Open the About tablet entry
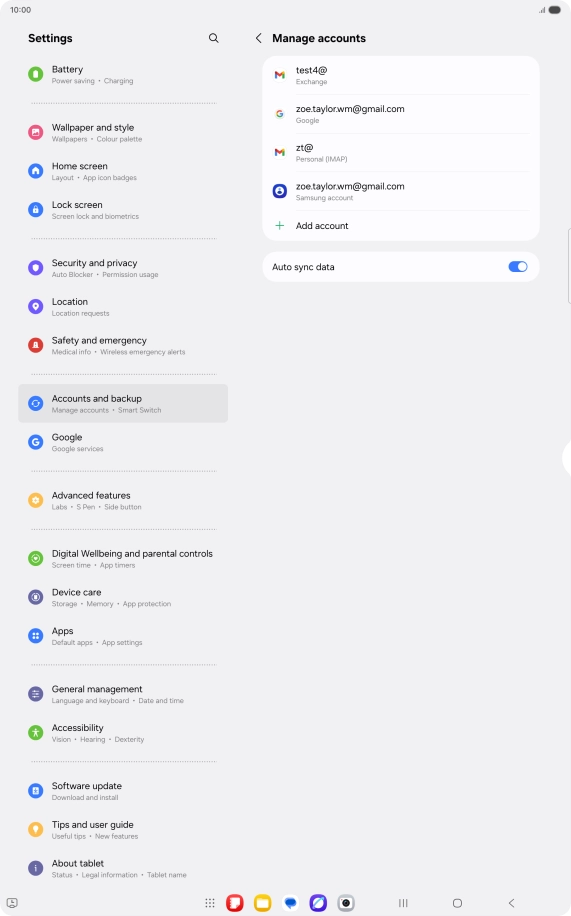571x916 pixels. (123, 868)
